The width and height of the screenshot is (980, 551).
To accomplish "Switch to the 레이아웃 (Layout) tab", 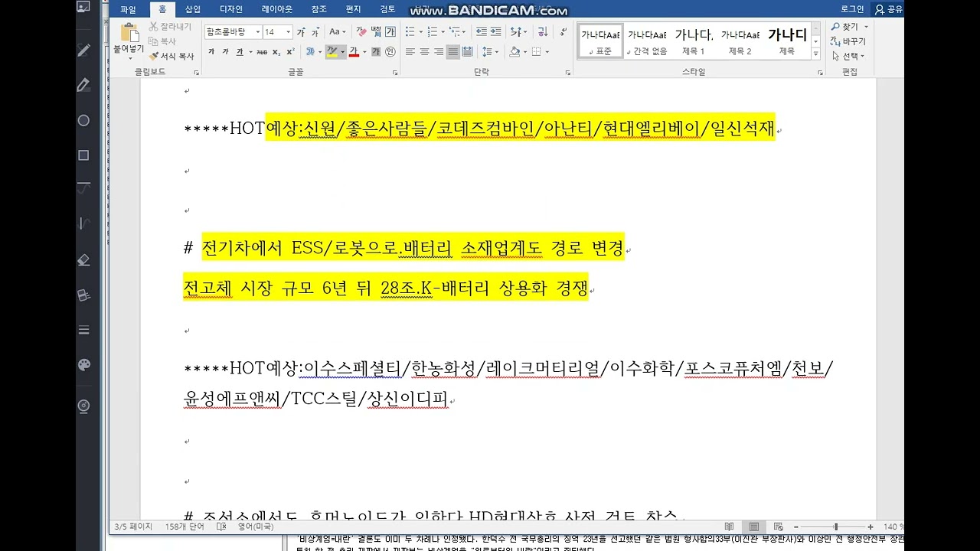I will (x=277, y=9).
